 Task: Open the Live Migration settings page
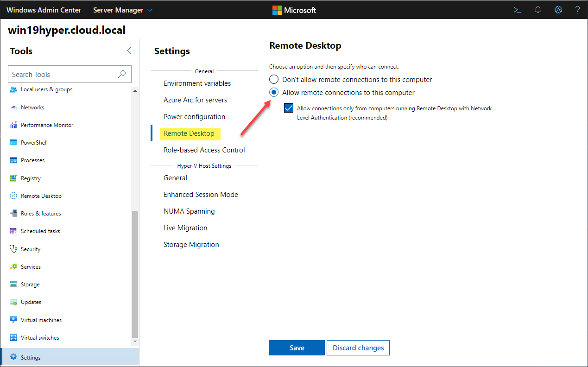click(x=185, y=228)
